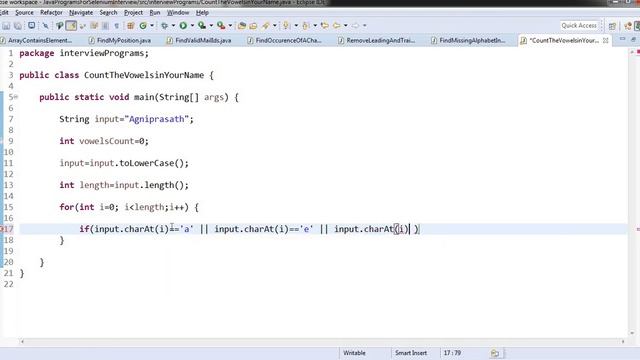This screenshot has width=640, height=360.
Task: Click the Writable status bar entry
Action: point(354,353)
